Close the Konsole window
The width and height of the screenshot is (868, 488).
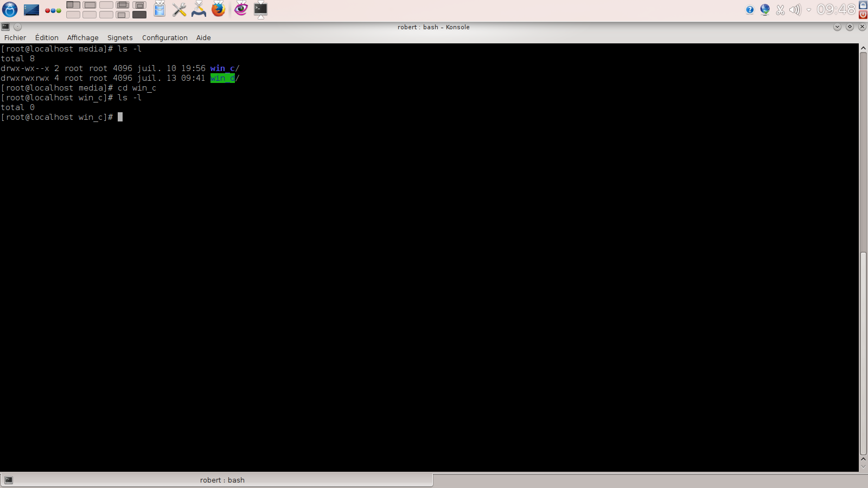coord(862,27)
